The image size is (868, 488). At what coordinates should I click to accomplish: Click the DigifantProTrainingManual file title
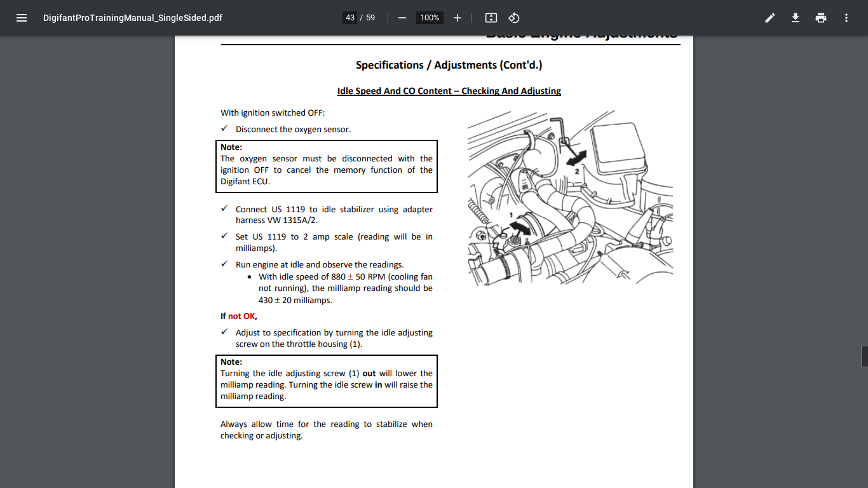tap(133, 18)
